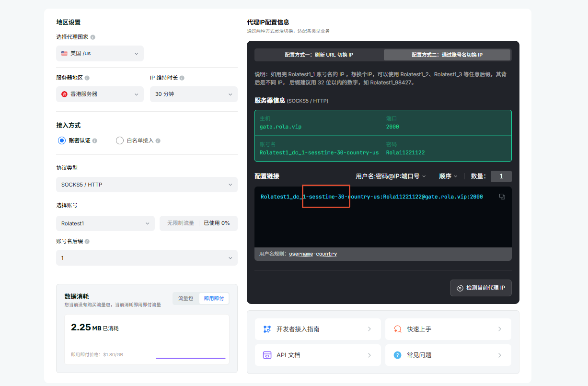Switch to 配置方式一: 刷新 URL 切换 IP tab
This screenshot has width=588, height=386.
(x=319, y=55)
